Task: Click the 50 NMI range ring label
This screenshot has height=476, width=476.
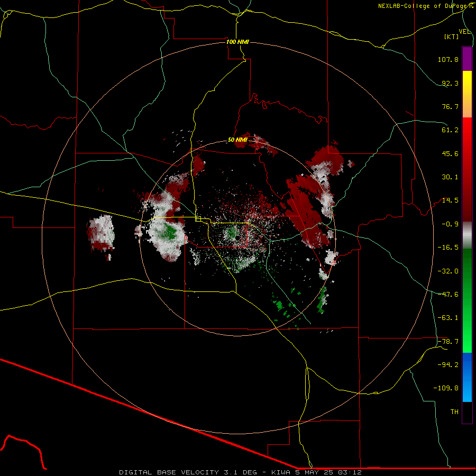Action: point(237,140)
